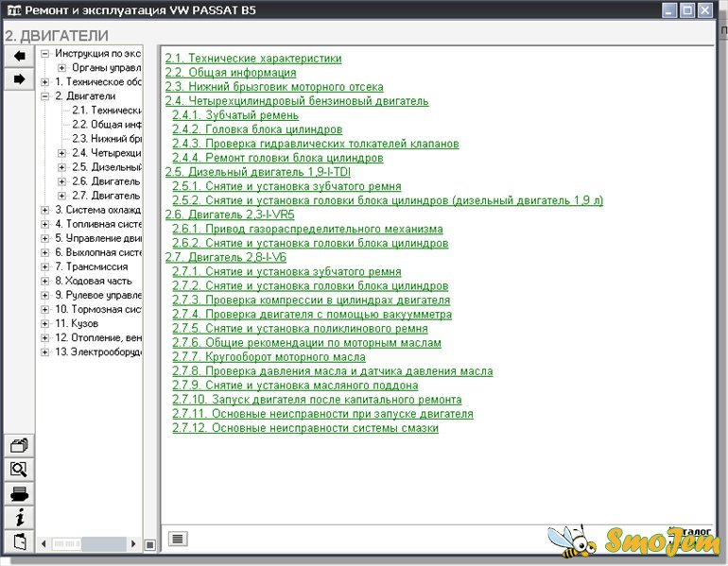Open the info icon
Screen dimensions: 728x566
(x=19, y=517)
